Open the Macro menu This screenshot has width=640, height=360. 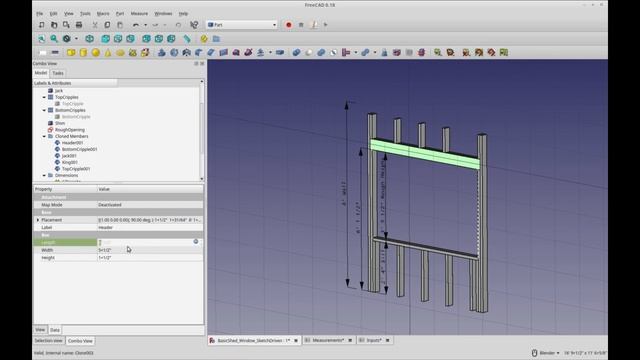click(x=103, y=13)
